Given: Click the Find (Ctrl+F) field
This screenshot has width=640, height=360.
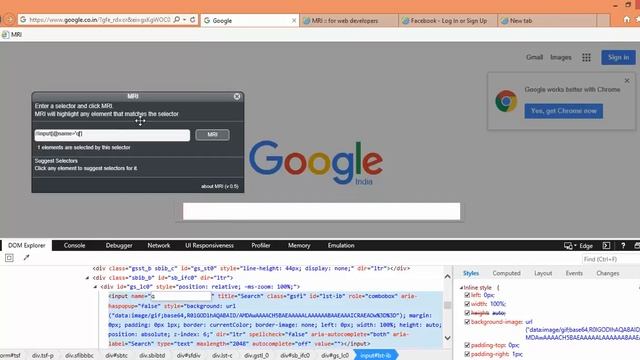Looking at the screenshot, I should [611, 259].
